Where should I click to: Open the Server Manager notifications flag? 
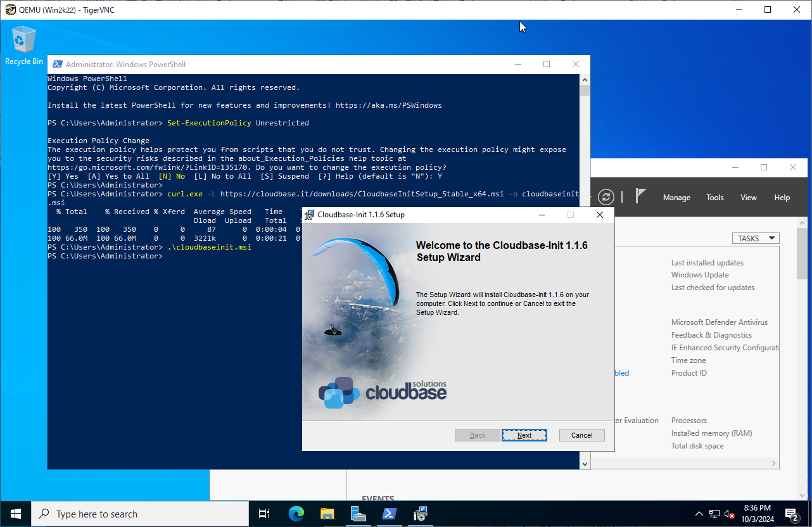[640, 196]
